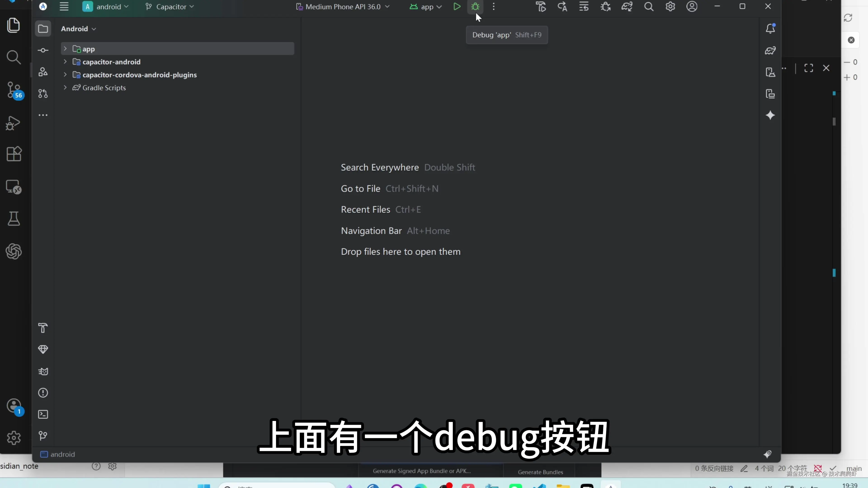This screenshot has width=868, height=488.
Task: Open the hamburger main menu
Action: pos(64,7)
